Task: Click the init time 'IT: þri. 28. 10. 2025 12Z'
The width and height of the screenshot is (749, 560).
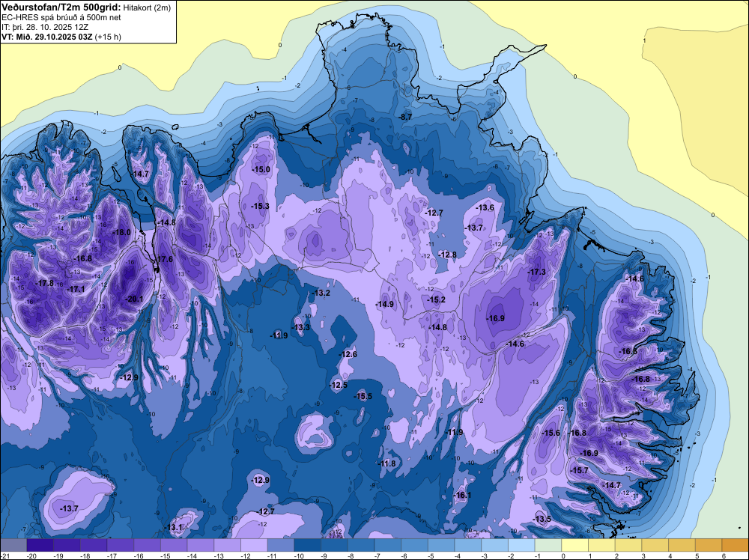Action: (x=45, y=27)
